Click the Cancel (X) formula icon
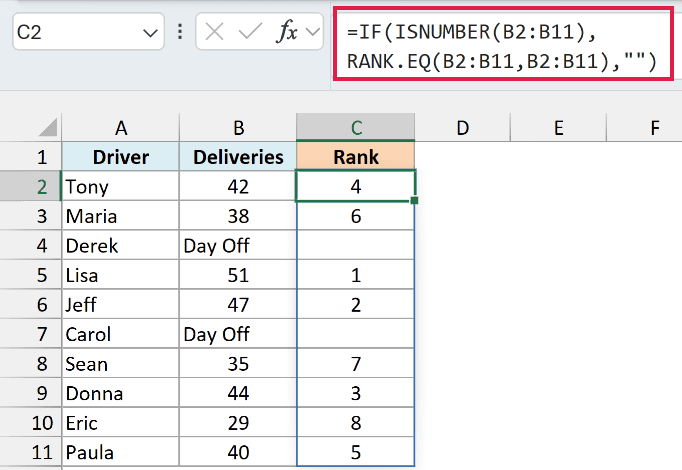The image size is (682, 470). click(214, 32)
